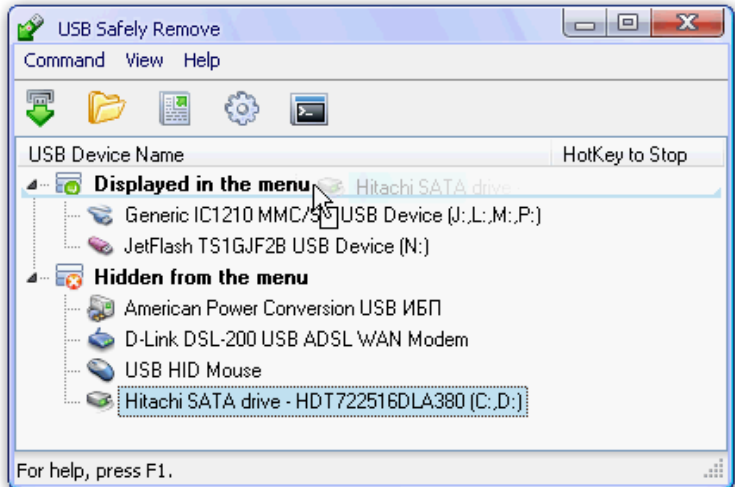The width and height of the screenshot is (735, 487).
Task: Click the command-line console toolbar icon
Action: [x=309, y=109]
